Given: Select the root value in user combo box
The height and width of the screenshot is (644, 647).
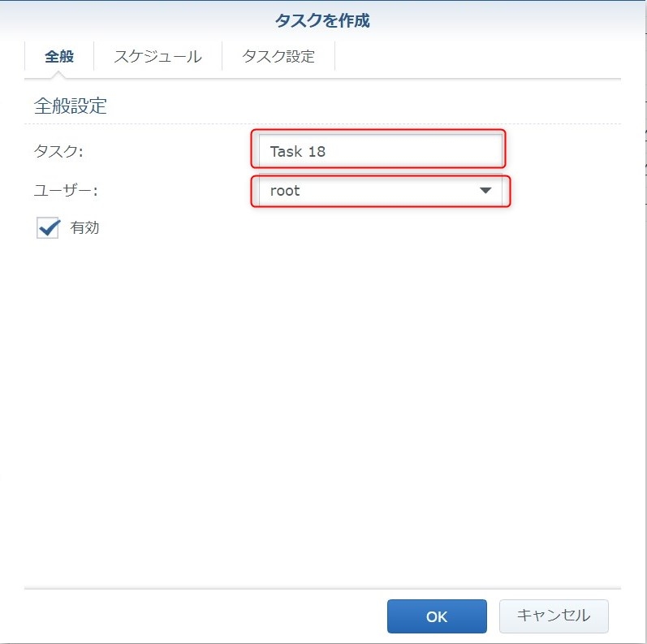Looking at the screenshot, I should pos(285,192).
